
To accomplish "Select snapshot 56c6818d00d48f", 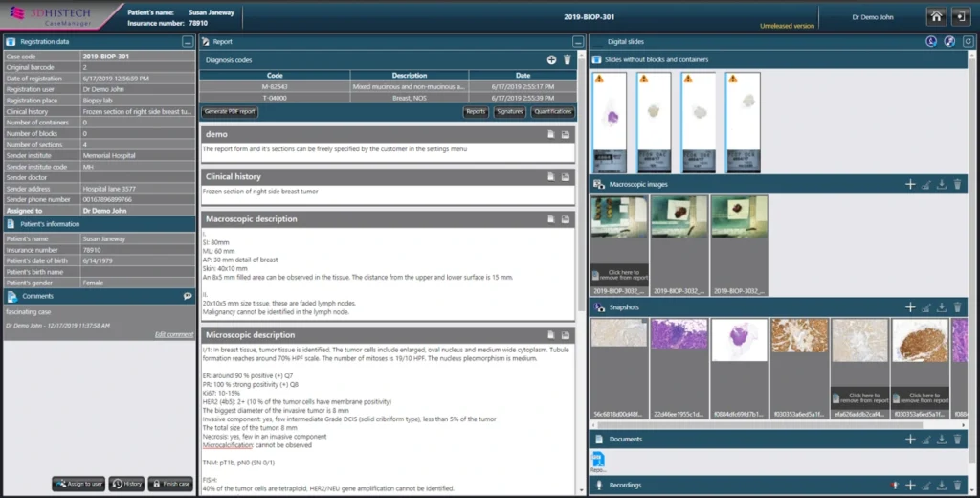I will pos(619,369).
